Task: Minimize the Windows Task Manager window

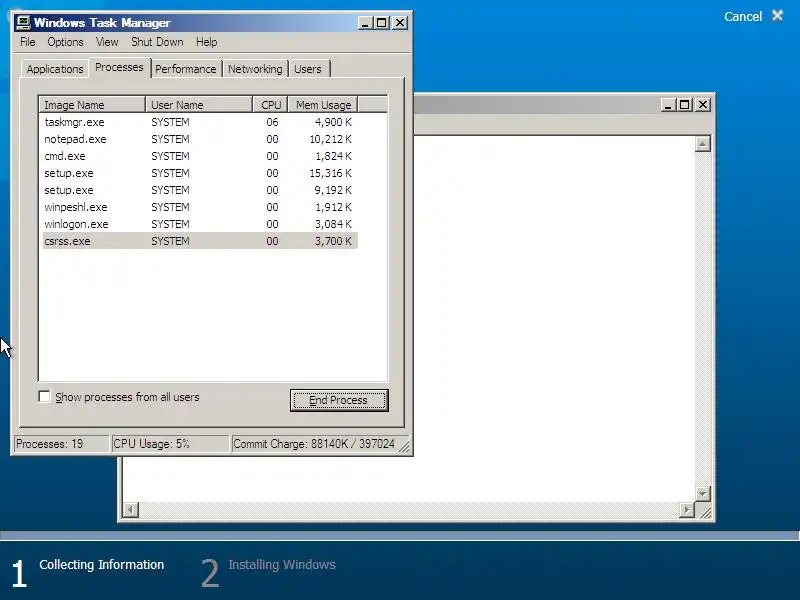Action: [365, 22]
